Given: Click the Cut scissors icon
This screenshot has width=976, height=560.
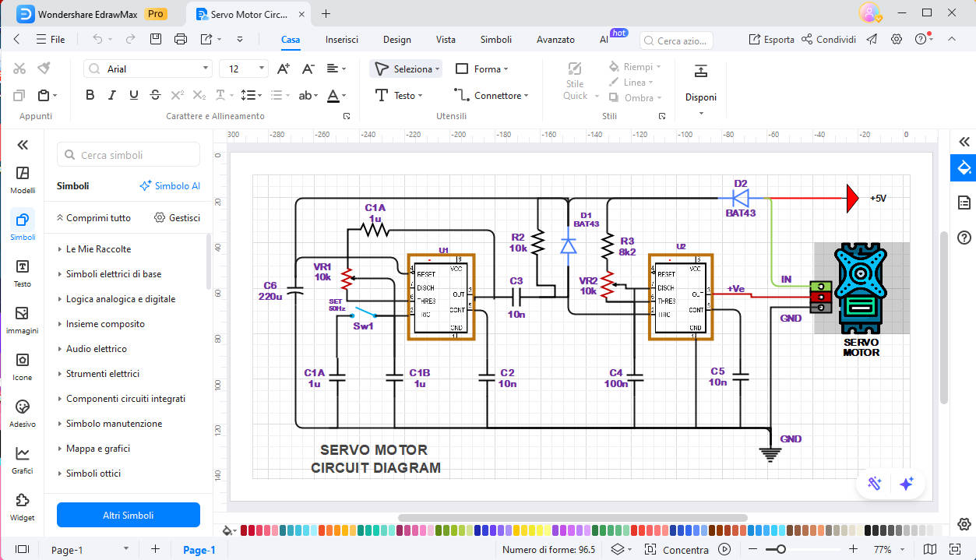Looking at the screenshot, I should point(19,69).
